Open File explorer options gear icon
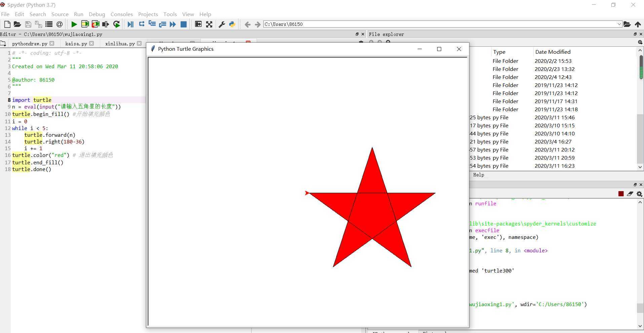The height and width of the screenshot is (333, 644). coord(640,42)
